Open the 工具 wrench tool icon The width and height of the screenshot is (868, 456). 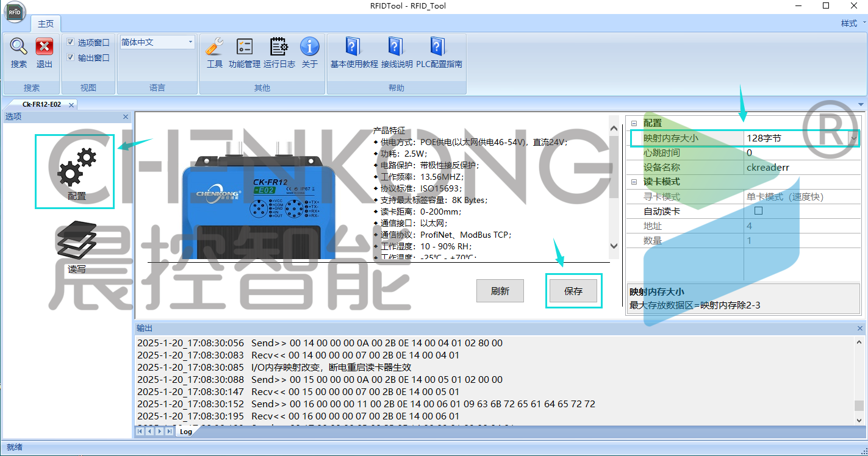click(214, 48)
